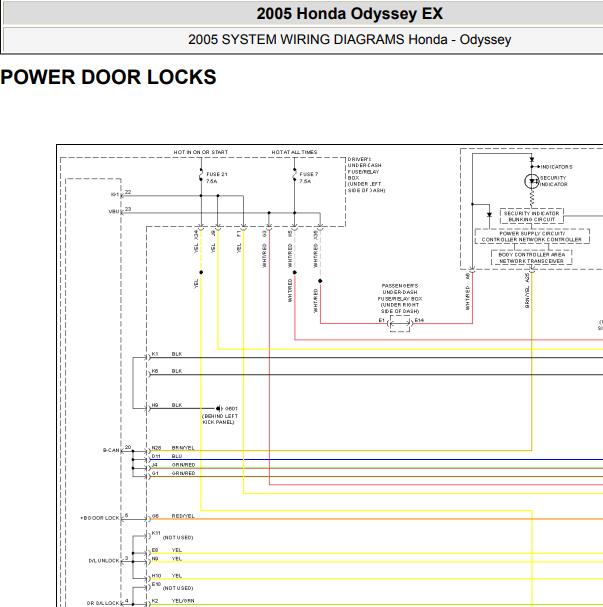Click the Driver's under-dash fuse/relay box label
Screen dimensions: 603x607
[366, 175]
